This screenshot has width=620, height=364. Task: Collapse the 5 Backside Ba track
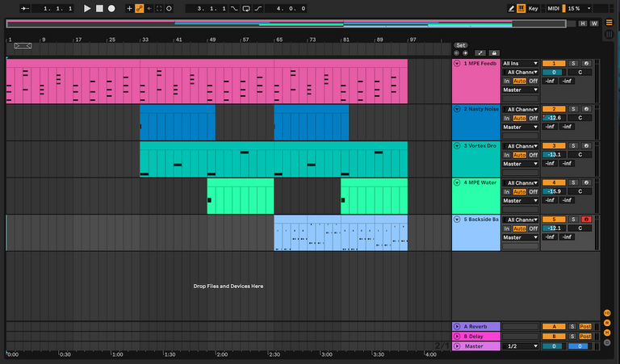point(457,220)
